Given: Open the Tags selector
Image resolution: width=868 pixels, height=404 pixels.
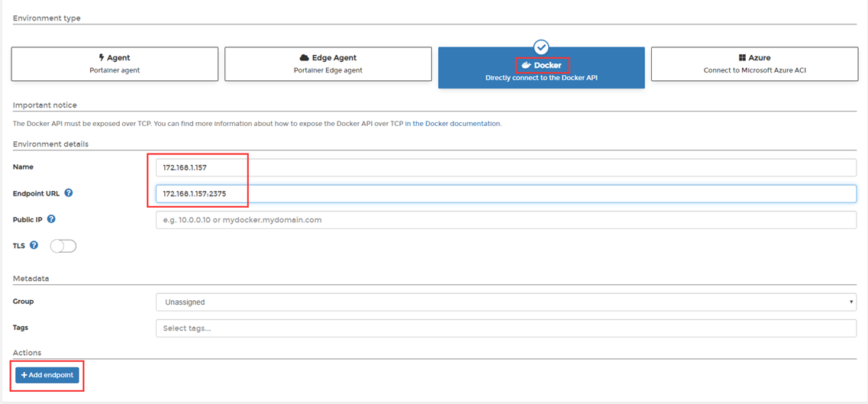Looking at the screenshot, I should pyautogui.click(x=506, y=328).
